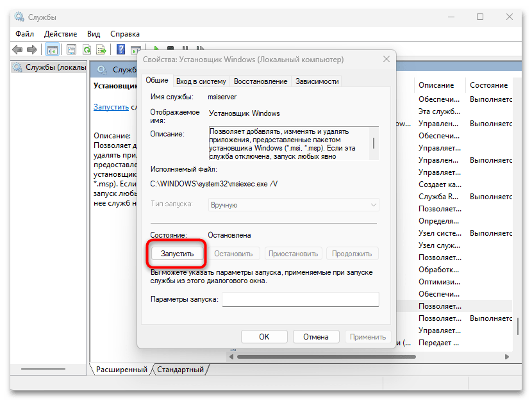
Task: Select the row described as Определя...
Action: click(438, 221)
